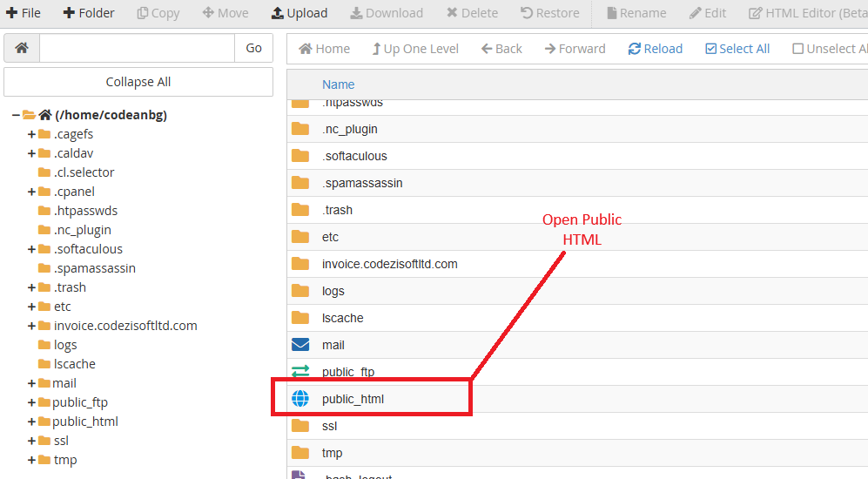Select public_html name in file list
This screenshot has width=868, height=479.
pos(353,399)
